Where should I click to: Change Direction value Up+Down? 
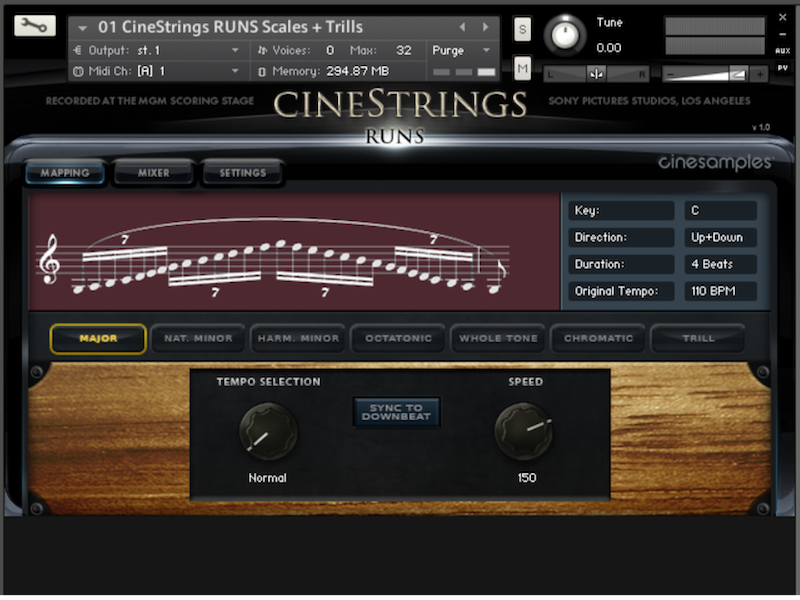click(x=720, y=237)
